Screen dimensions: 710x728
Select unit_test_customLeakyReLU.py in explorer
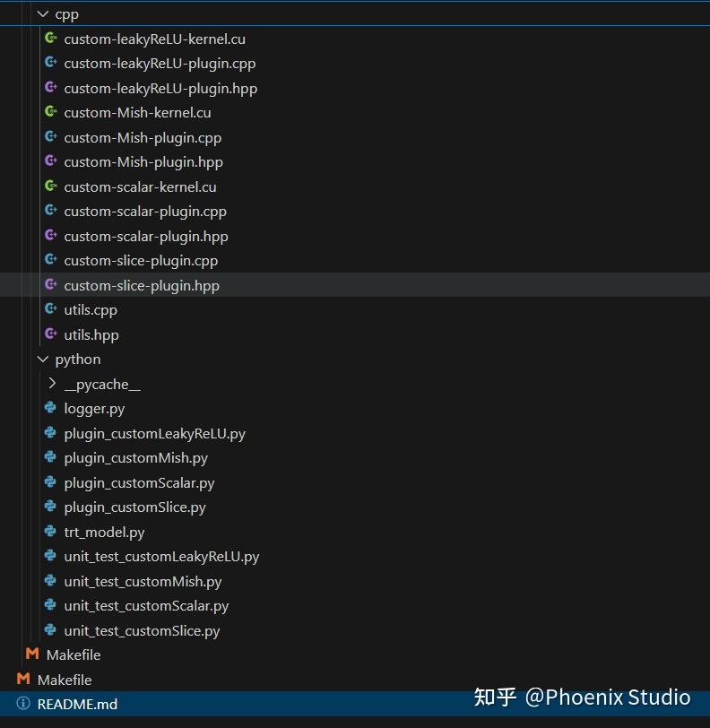pos(161,557)
